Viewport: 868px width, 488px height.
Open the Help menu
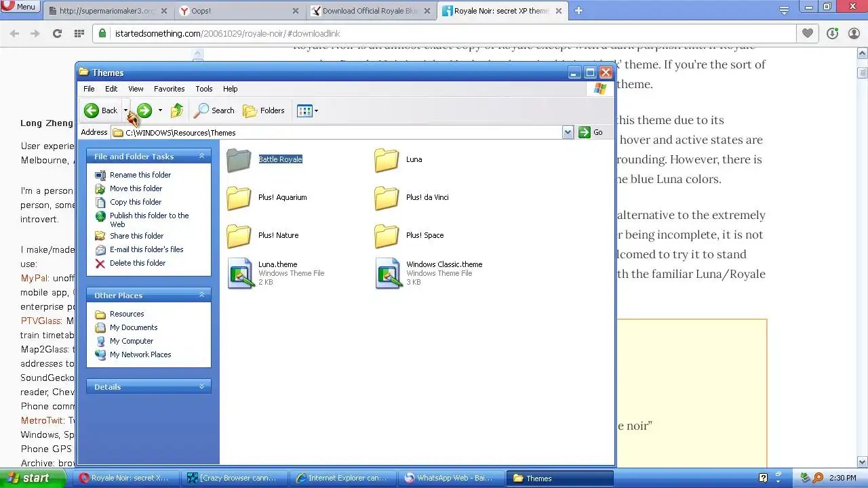[x=230, y=89]
